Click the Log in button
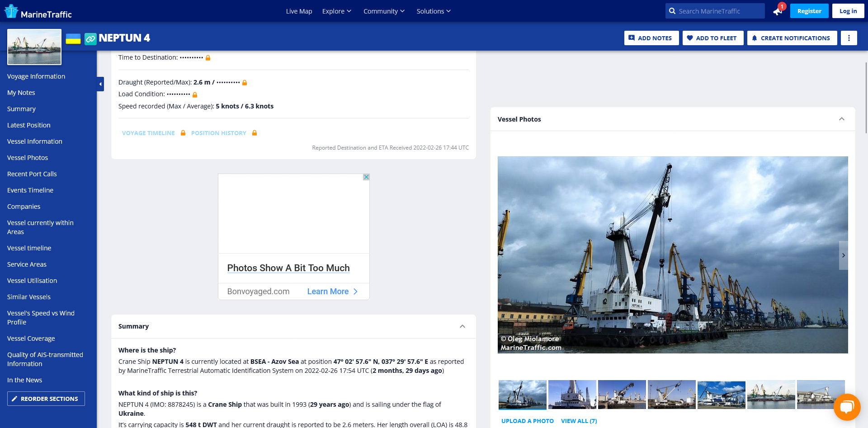The width and height of the screenshot is (868, 428). click(x=848, y=11)
